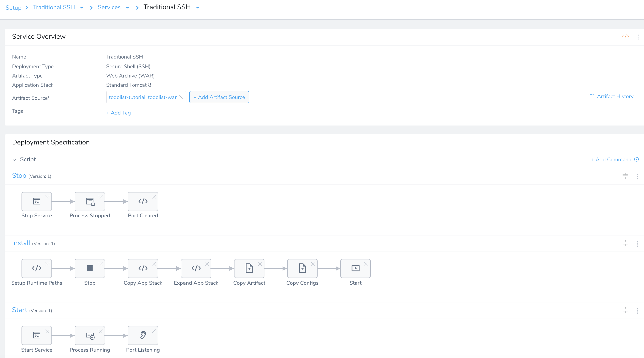The width and height of the screenshot is (644, 358).
Task: Click reorder handle for Start command
Action: 625,310
